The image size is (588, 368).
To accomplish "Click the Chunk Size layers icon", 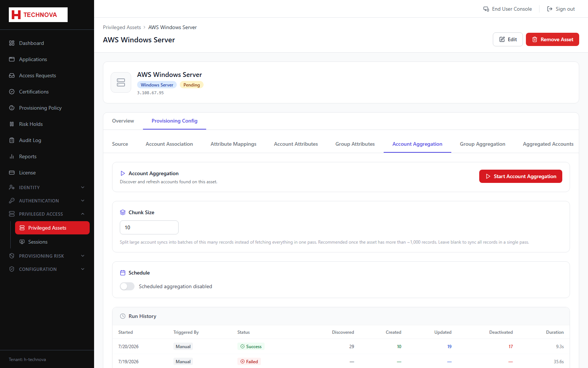I will tap(123, 212).
